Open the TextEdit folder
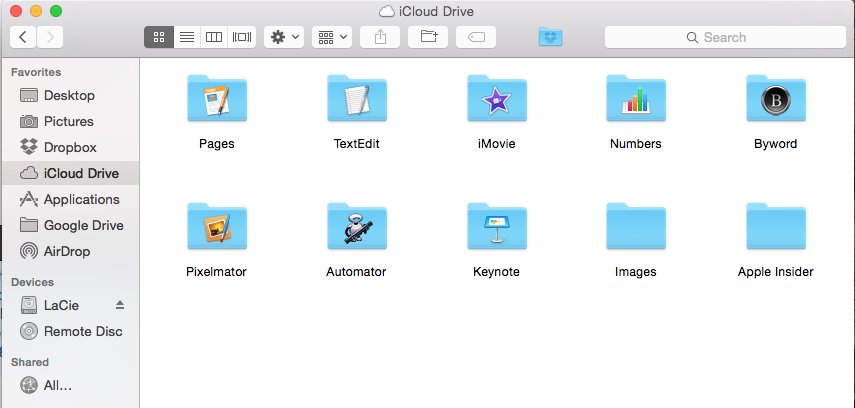 [x=357, y=98]
